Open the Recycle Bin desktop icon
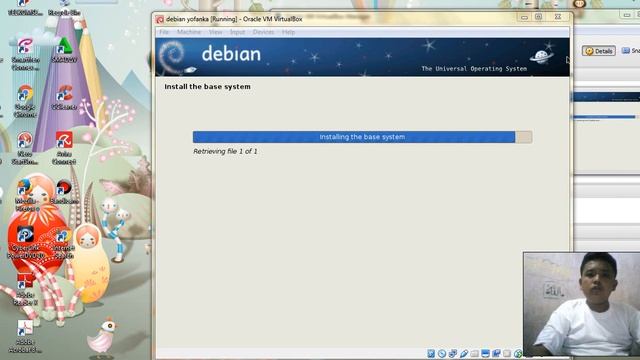Screen dimensions: 640x360 64,8
